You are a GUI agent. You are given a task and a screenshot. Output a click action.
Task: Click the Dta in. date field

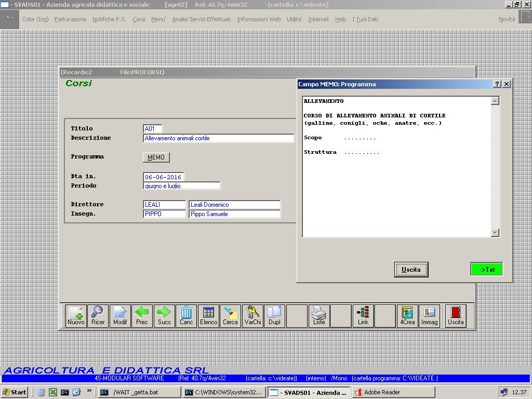(x=163, y=177)
